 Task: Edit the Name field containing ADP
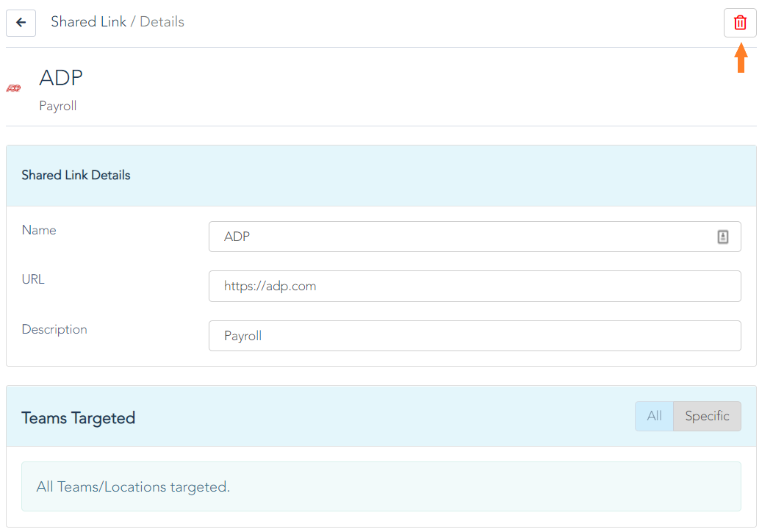coord(475,237)
